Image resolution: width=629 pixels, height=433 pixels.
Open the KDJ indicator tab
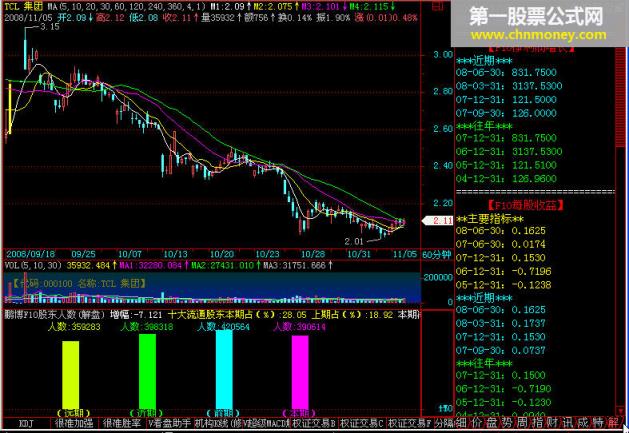26,423
